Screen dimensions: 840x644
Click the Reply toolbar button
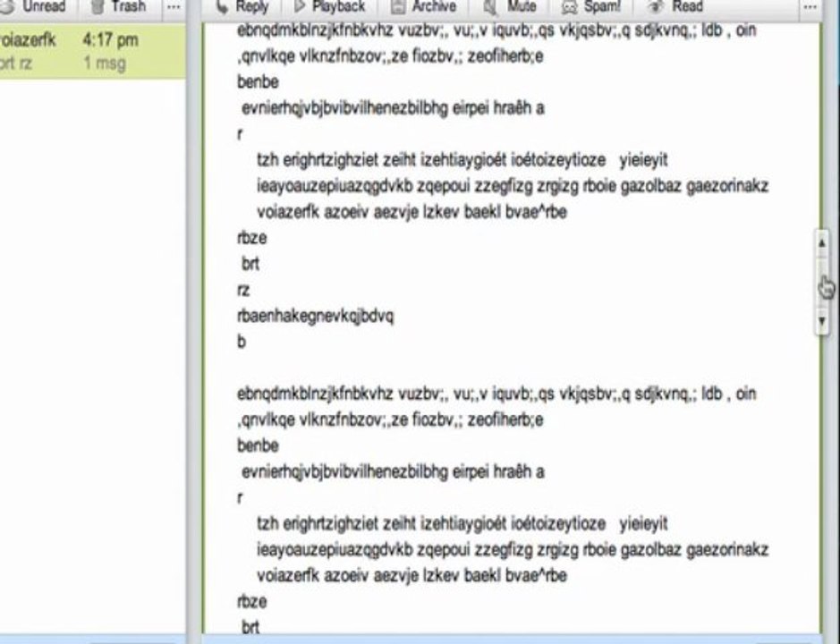(x=241, y=7)
